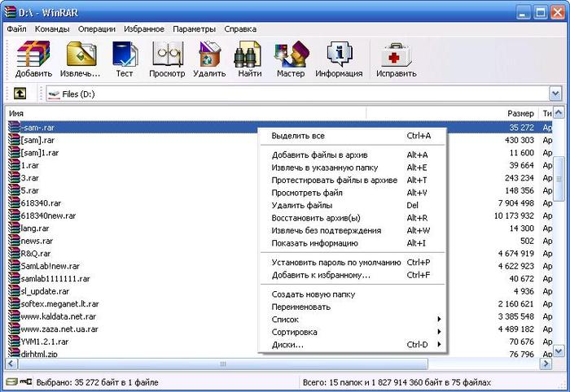This screenshot has width=570, height=392.
Task: Choose Извлечь в указанную папку
Action: 352,168
